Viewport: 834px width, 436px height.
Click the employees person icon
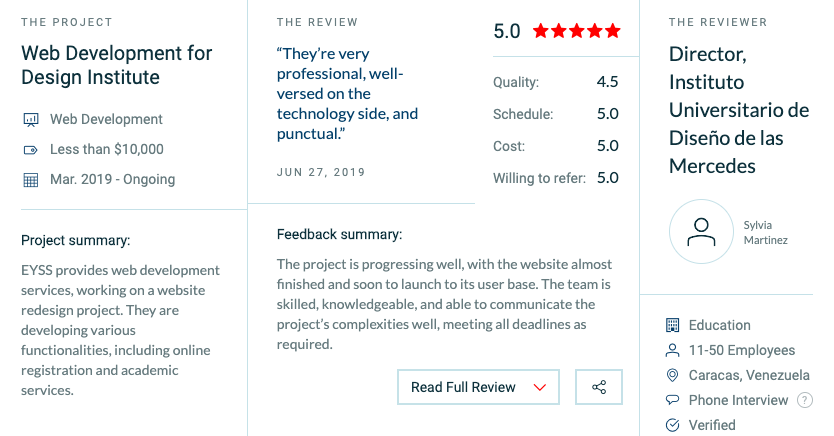point(673,350)
